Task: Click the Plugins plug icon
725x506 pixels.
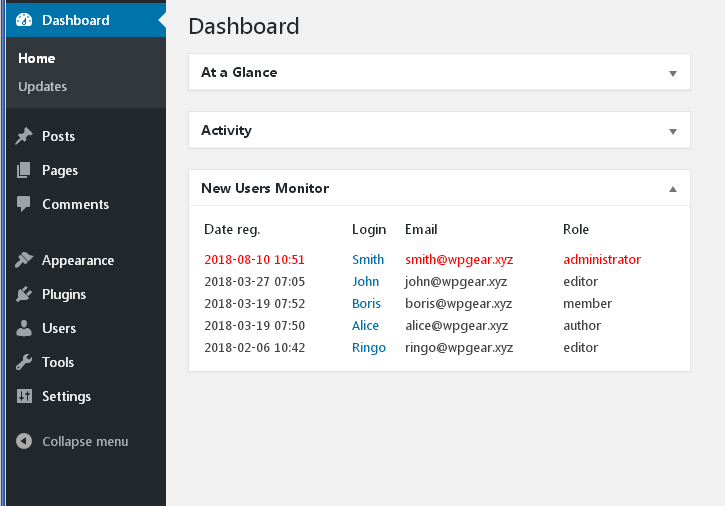Action: (x=24, y=294)
